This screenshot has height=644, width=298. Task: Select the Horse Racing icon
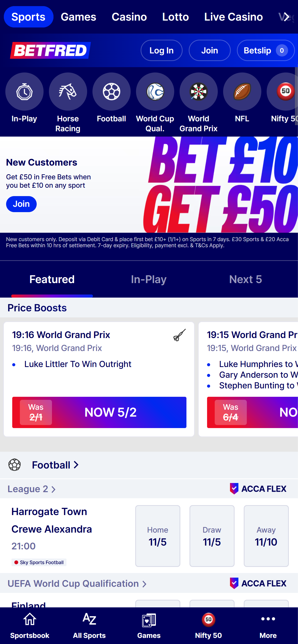[68, 92]
